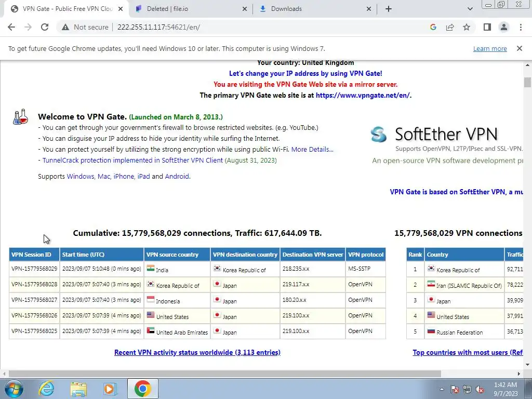The height and width of the screenshot is (399, 532).
Task: Open Top countries with most users link
Action: pos(468,353)
